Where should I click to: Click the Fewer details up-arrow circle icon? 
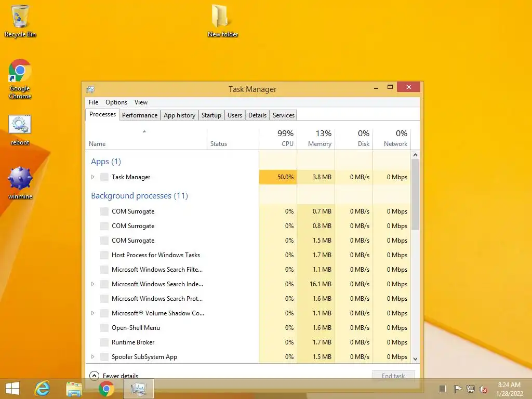(x=94, y=376)
